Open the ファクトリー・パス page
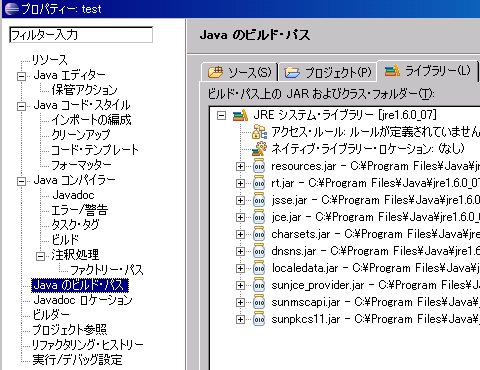The image size is (480, 370). (107, 270)
